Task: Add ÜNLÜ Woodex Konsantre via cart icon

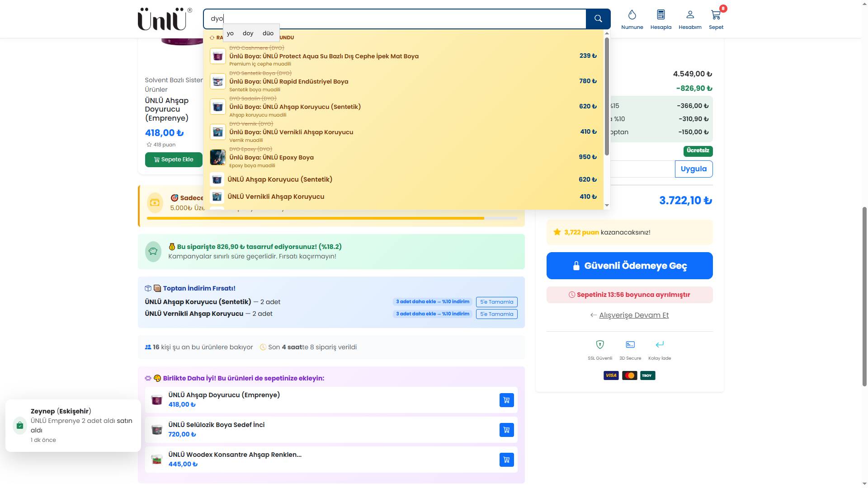Action: pyautogui.click(x=506, y=460)
